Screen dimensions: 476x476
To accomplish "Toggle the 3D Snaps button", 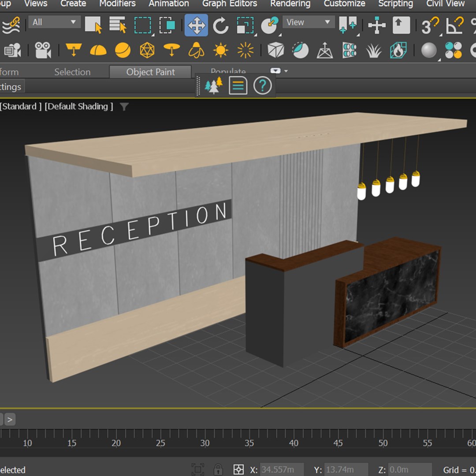I will pyautogui.click(x=430, y=26).
